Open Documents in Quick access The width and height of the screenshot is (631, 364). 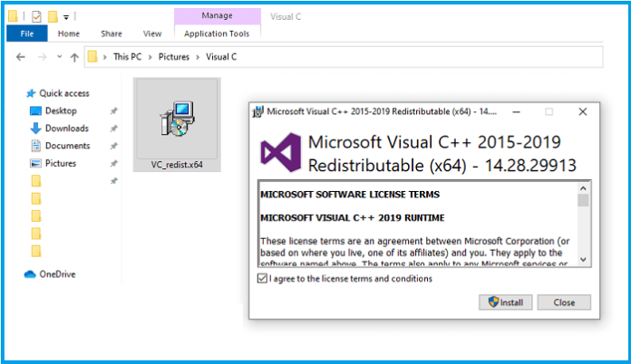coord(67,146)
